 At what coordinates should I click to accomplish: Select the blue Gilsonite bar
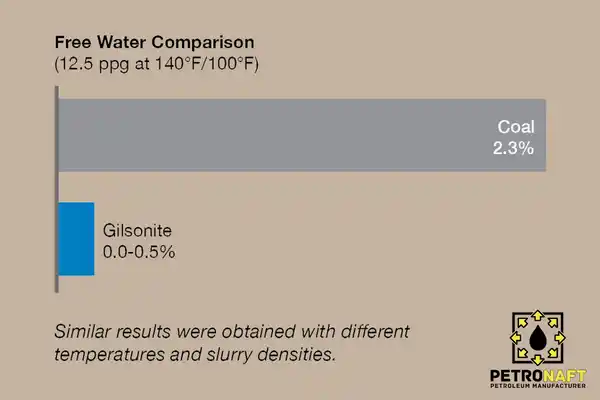click(76, 239)
